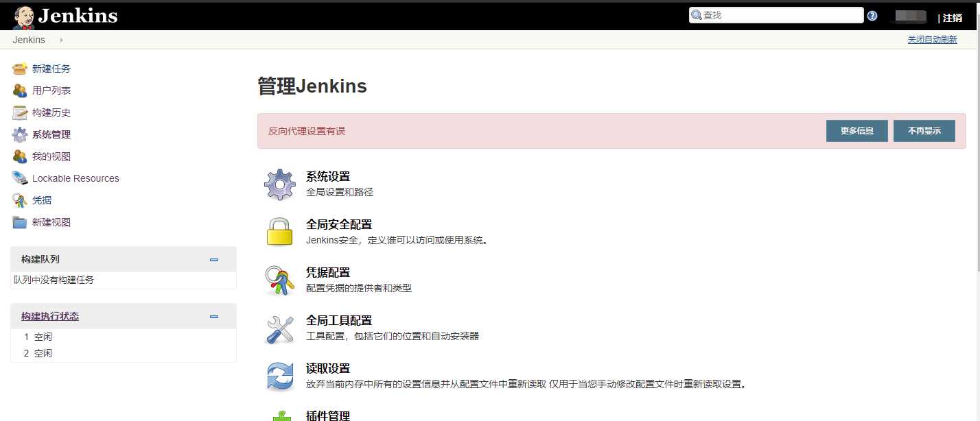Screen dimensions: 980x421
Task: Click the keys icon for 凭据配置
Action: 280,280
